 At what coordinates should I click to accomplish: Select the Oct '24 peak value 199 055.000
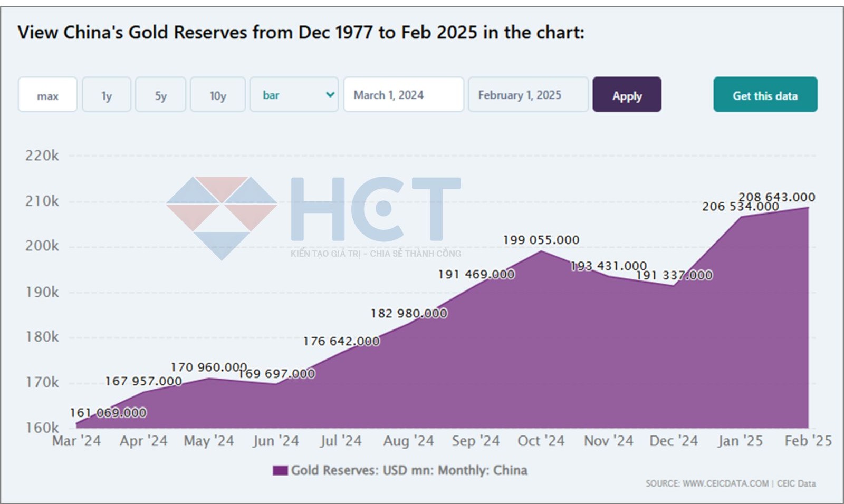(541, 240)
